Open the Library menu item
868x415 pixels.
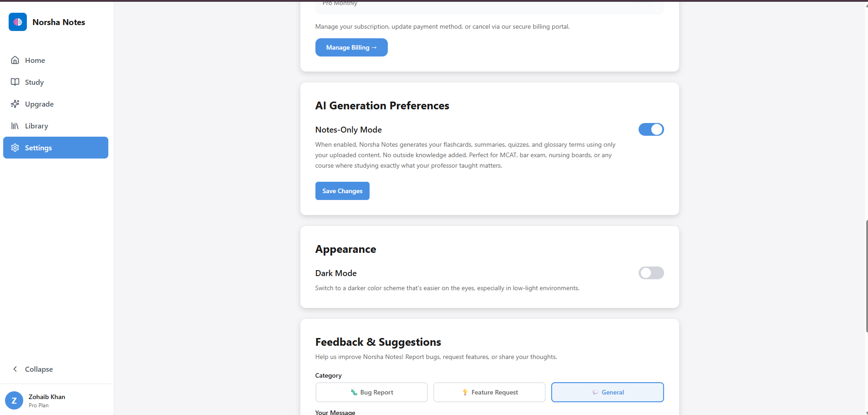click(x=36, y=126)
